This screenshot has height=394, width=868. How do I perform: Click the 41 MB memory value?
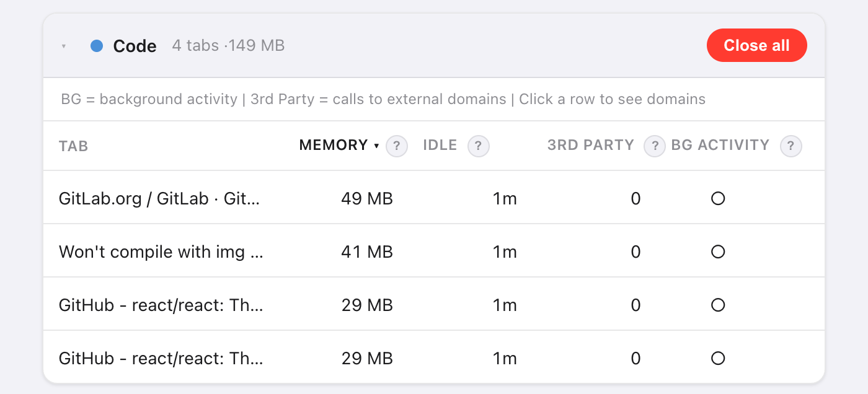(x=367, y=252)
